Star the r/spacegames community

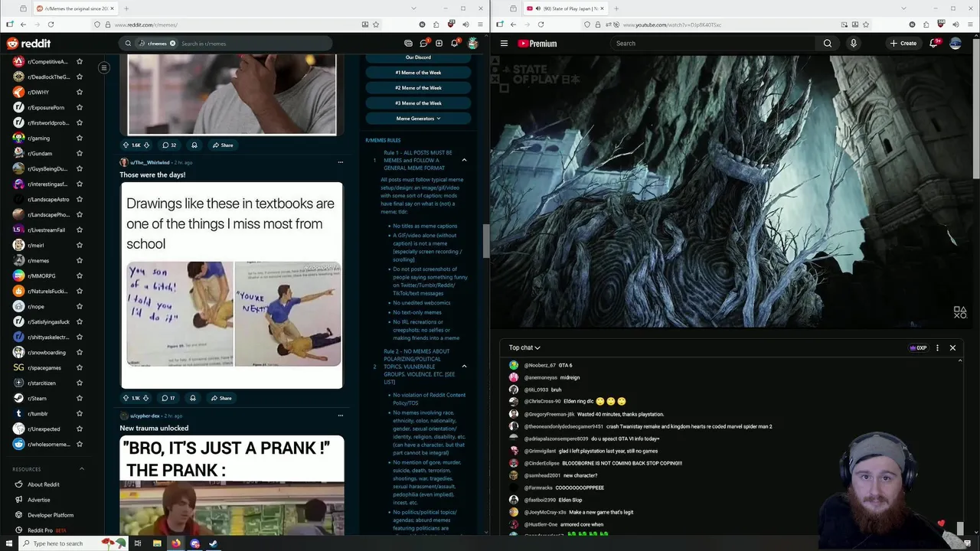(x=79, y=367)
